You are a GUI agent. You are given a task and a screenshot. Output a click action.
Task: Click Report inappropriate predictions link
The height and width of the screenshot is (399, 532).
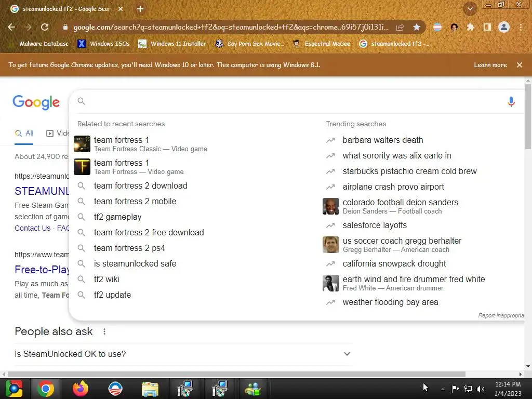[x=501, y=315]
